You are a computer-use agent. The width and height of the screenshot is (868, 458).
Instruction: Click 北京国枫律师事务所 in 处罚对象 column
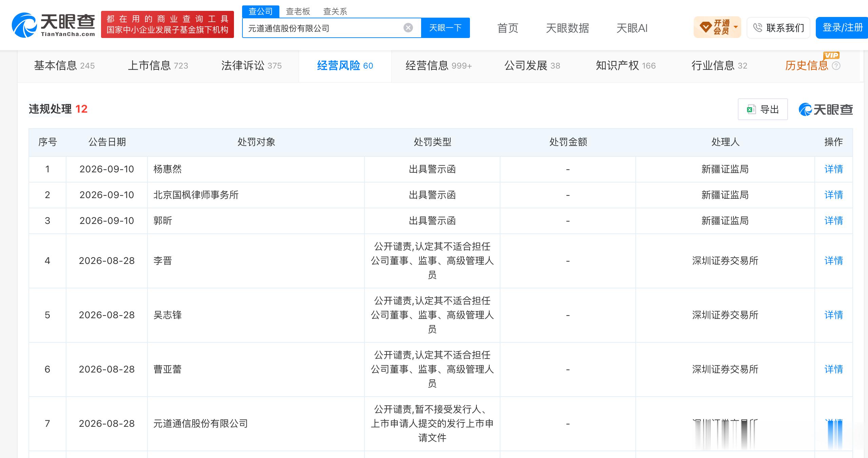point(196,195)
